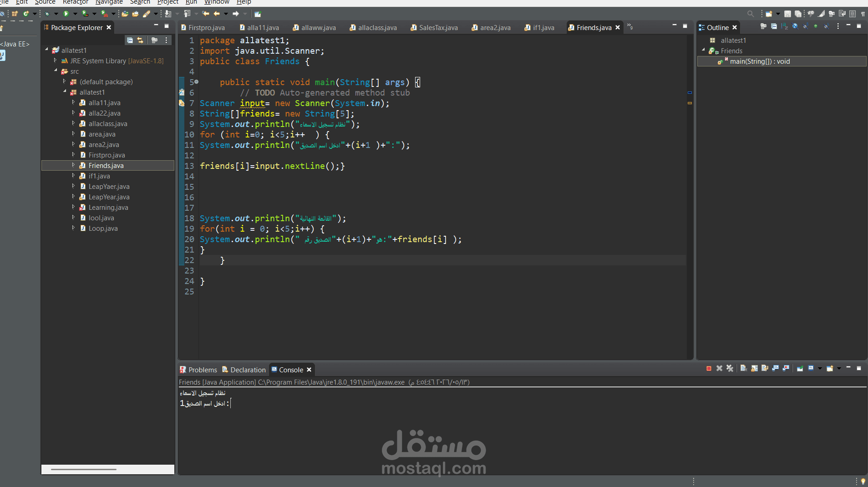Click Remove All Terminated Launches icon
868x487 pixels.
[730, 368]
